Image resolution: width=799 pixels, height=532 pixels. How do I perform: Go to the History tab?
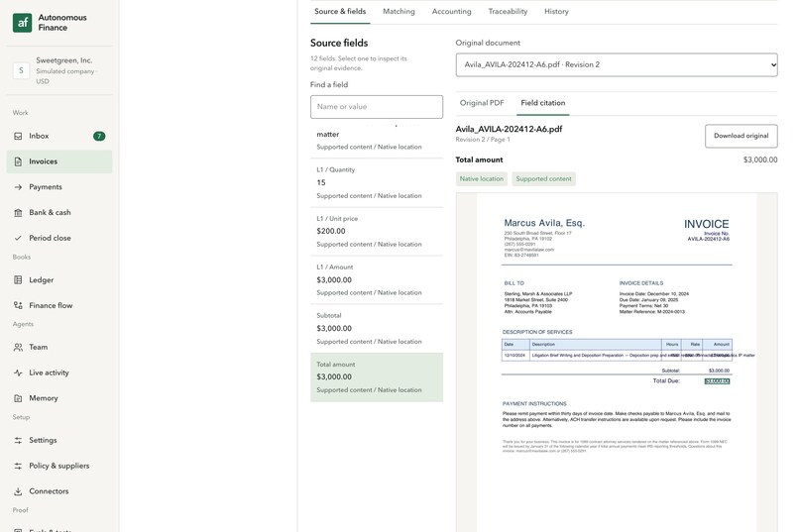(x=556, y=11)
